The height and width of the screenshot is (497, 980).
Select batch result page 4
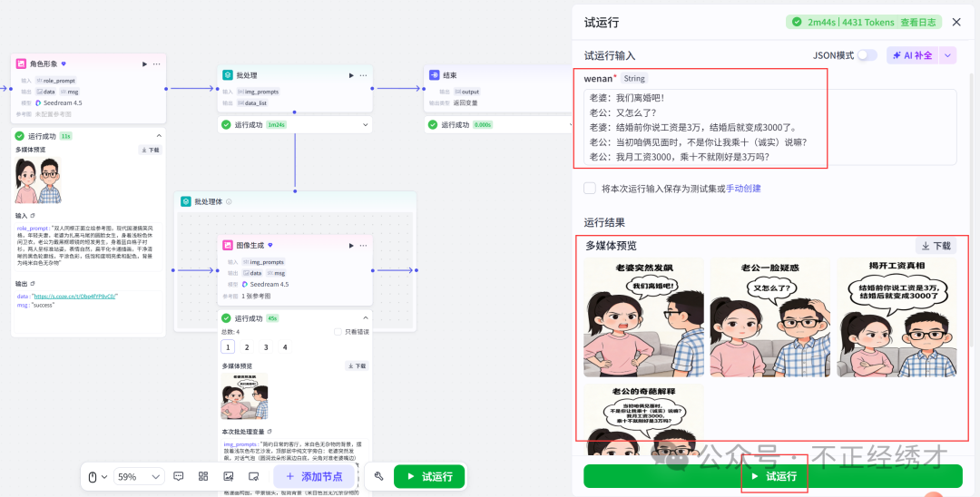point(285,347)
